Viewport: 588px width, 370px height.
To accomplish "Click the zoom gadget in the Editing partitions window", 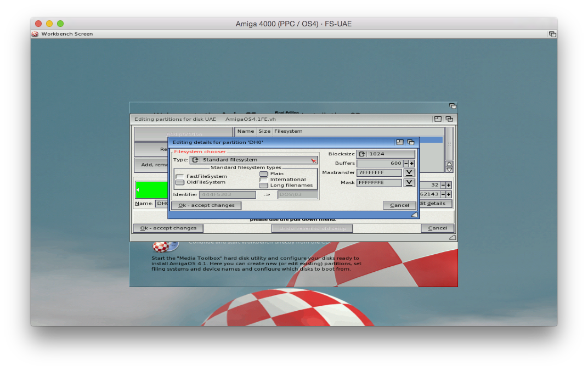I will tap(438, 119).
